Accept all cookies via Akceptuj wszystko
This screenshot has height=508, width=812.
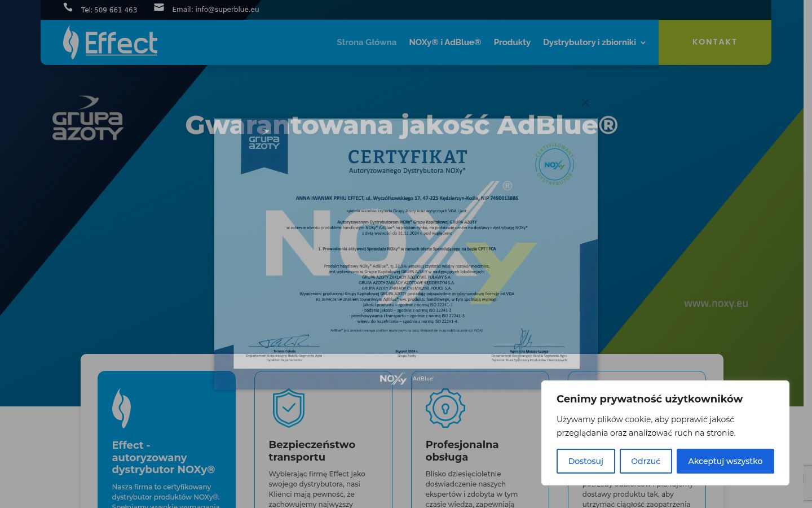click(x=725, y=461)
